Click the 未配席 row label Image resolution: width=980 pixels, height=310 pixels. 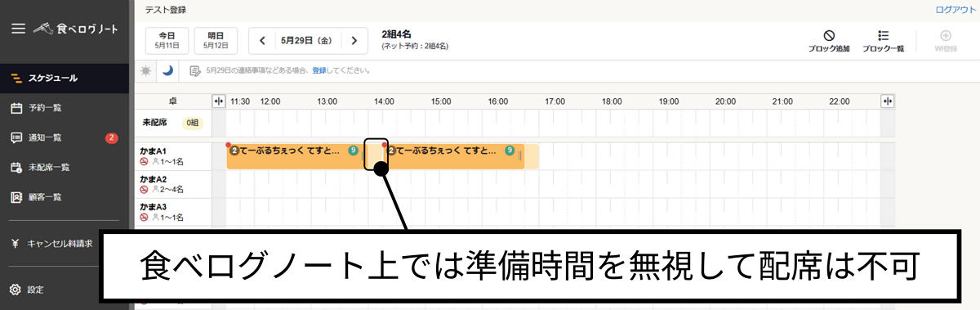click(154, 124)
